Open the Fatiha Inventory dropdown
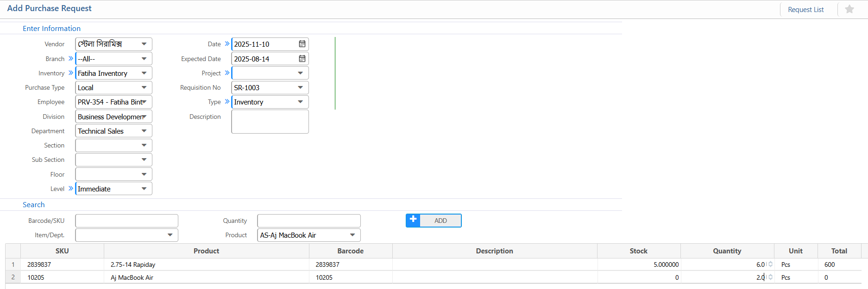The width and height of the screenshot is (868, 289). point(144,73)
